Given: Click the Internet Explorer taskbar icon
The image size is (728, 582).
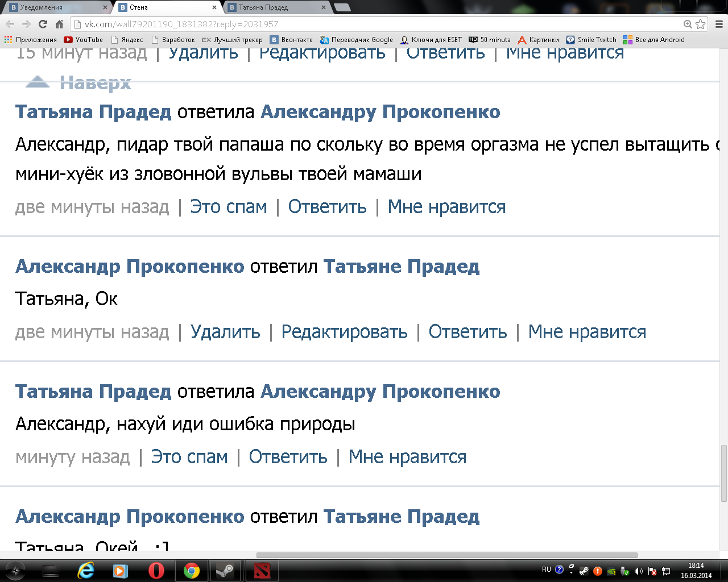Looking at the screenshot, I should [x=86, y=571].
